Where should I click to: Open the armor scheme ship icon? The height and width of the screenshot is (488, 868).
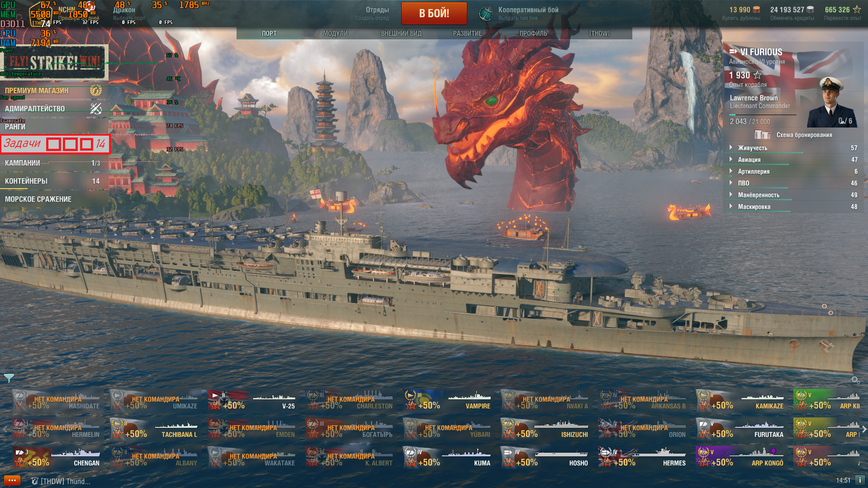tap(763, 135)
